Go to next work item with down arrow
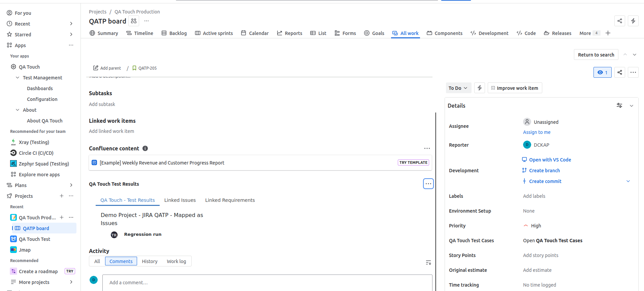The height and width of the screenshot is (291, 644). (x=635, y=54)
